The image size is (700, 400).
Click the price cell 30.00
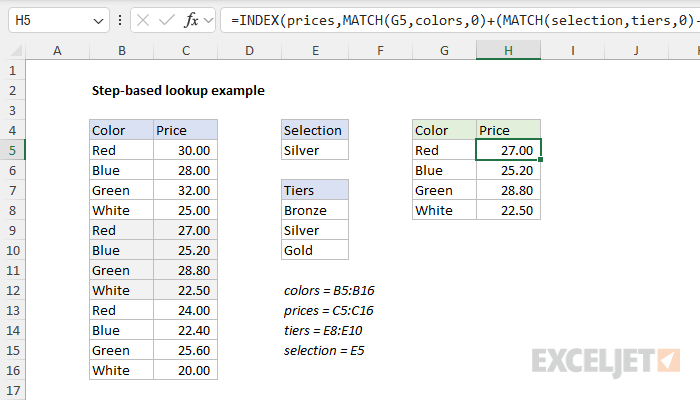click(186, 150)
